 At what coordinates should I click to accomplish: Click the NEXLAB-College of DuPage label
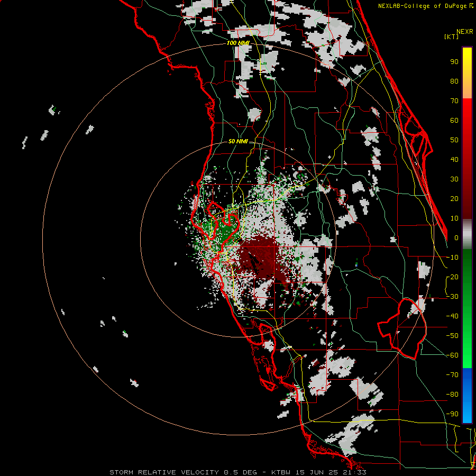pos(425,6)
